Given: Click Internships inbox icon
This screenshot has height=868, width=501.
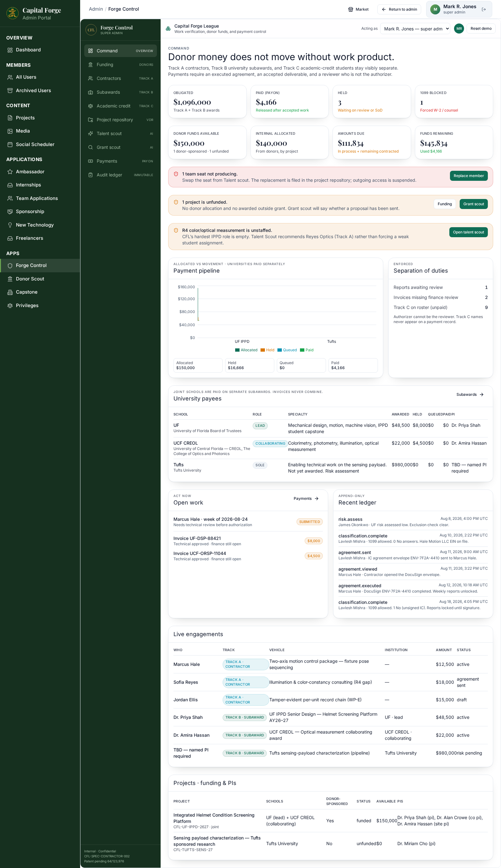Looking at the screenshot, I should [x=10, y=185].
